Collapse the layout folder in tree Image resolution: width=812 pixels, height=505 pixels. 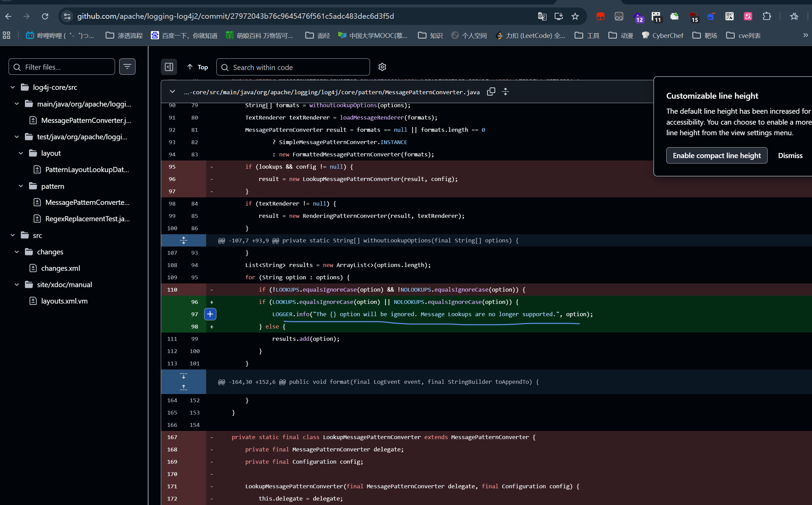pos(21,153)
